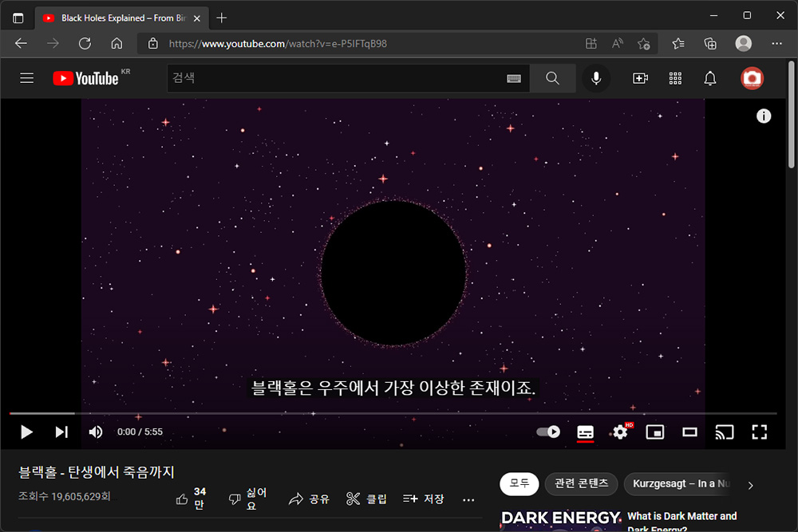Open the notifications bell
The height and width of the screenshot is (532, 798).
[710, 78]
